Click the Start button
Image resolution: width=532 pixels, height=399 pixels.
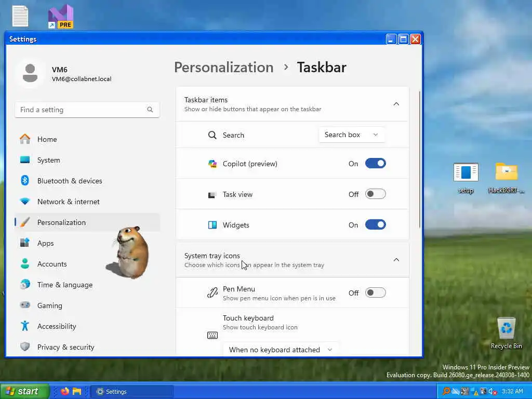pos(24,391)
